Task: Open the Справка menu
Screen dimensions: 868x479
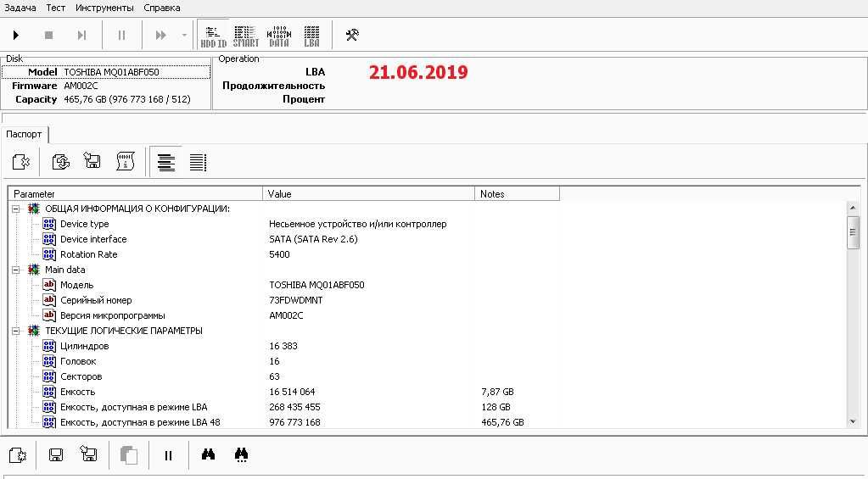Action: click(x=162, y=8)
